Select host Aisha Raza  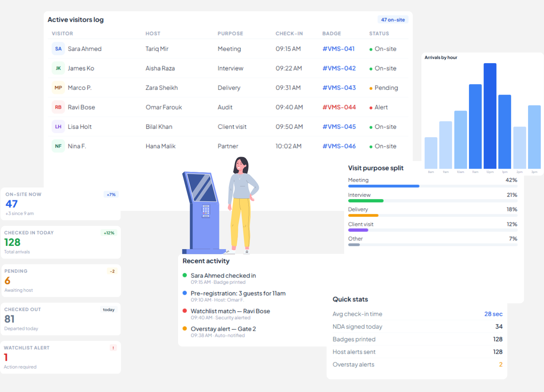160,68
